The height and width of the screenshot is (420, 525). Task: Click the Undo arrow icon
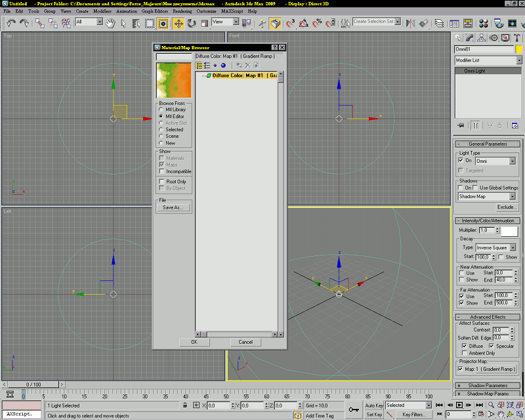click(x=11, y=24)
